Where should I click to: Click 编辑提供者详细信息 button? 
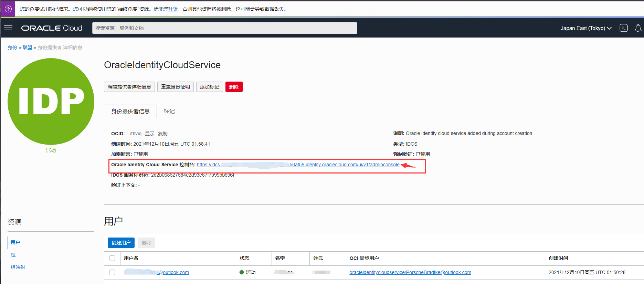(x=129, y=87)
